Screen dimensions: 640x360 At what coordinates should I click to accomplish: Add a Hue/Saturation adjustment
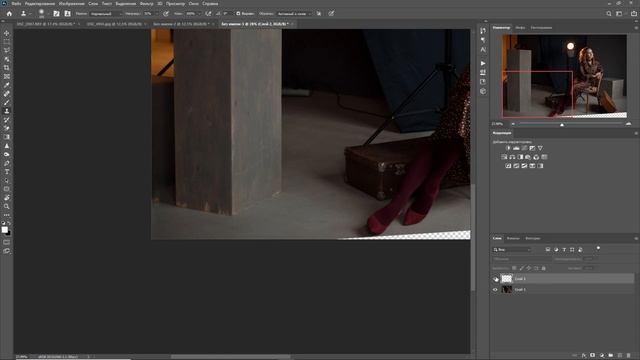[x=504, y=157]
